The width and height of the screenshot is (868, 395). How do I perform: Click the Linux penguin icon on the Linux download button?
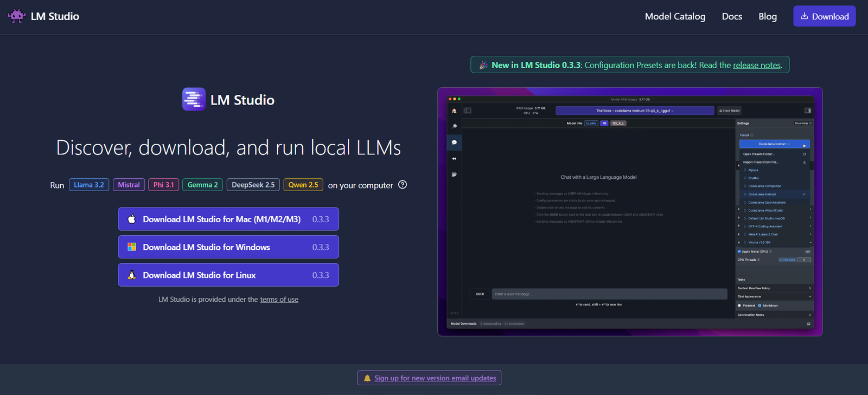[132, 275]
